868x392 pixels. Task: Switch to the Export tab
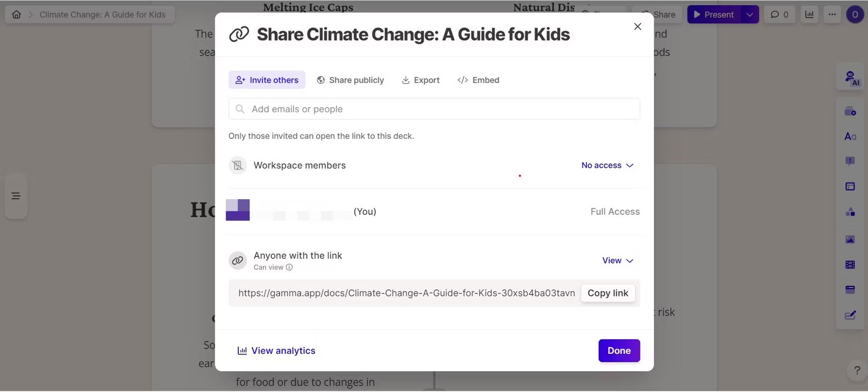[x=421, y=80]
